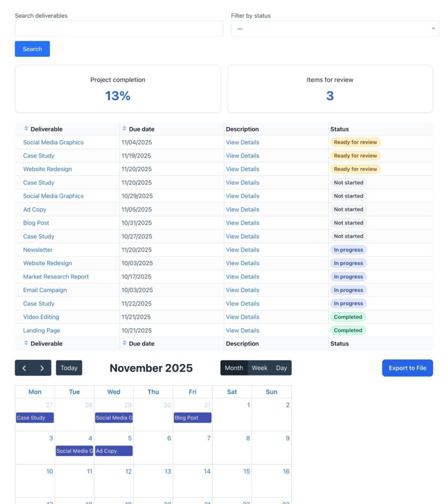Navigate to the next month with the right chevron
This screenshot has width=448, height=504.
coord(41,368)
